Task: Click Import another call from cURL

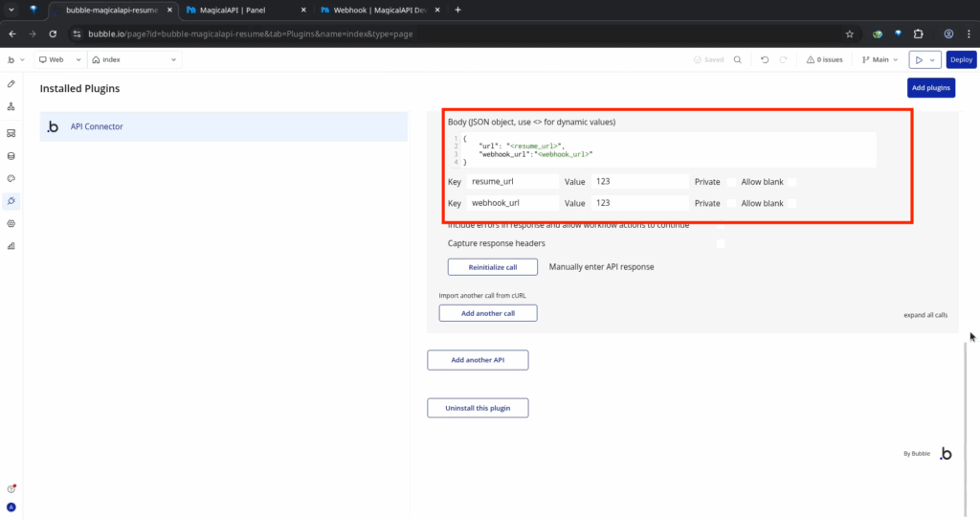Action: pos(482,295)
